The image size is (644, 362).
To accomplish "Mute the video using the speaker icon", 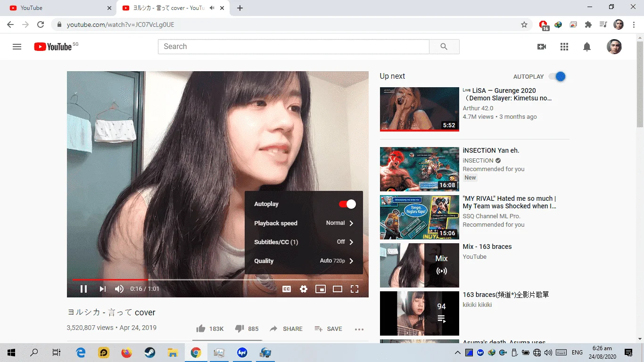I will coord(119,289).
